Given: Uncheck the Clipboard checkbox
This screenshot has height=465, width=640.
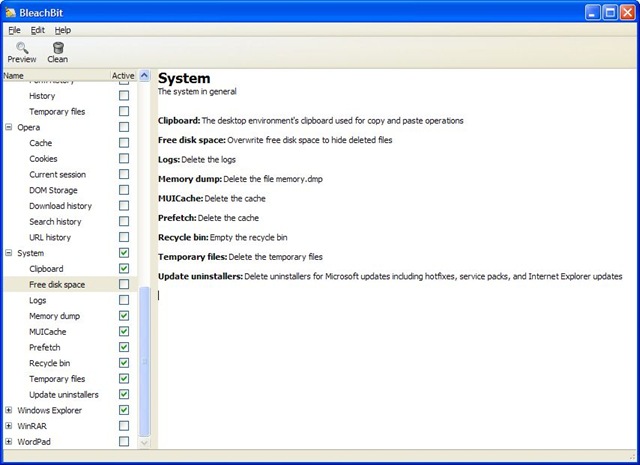Looking at the screenshot, I should pyautogui.click(x=124, y=268).
